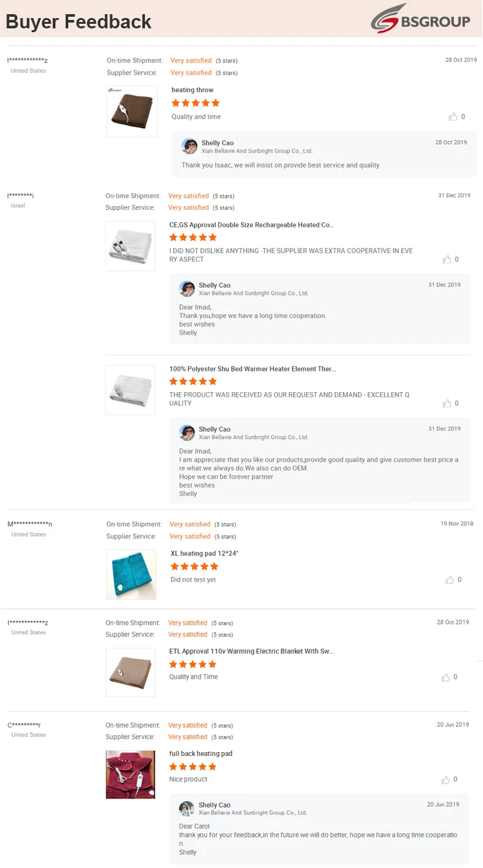Click Shelly Cao's avatar in heating throw reply
The image size is (483, 868).
point(189,146)
